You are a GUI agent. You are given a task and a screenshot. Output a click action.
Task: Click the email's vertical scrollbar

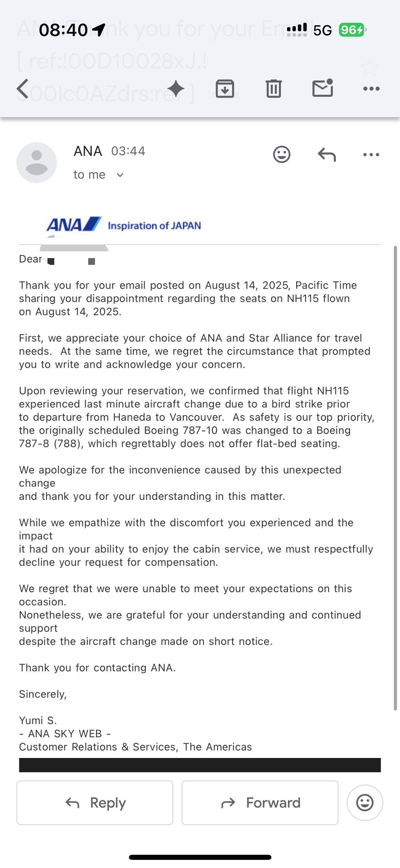coord(395,475)
